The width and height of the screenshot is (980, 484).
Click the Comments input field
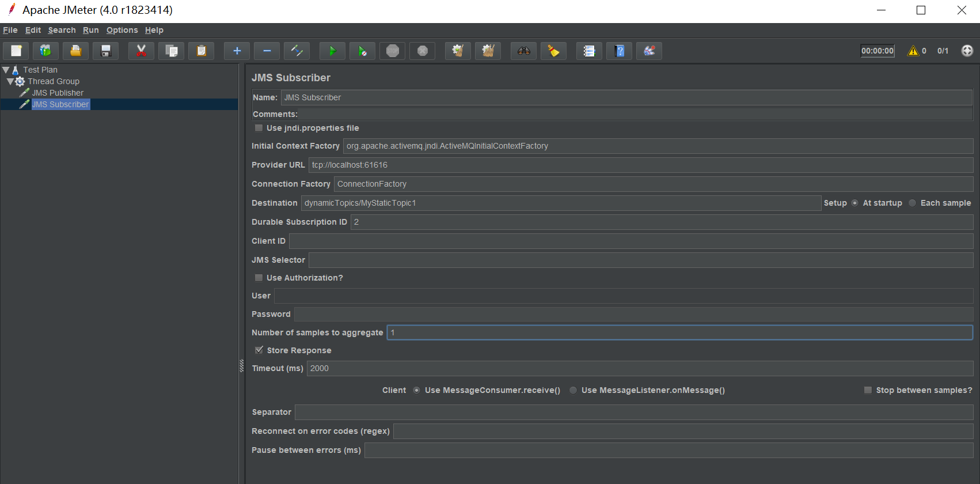pos(635,114)
